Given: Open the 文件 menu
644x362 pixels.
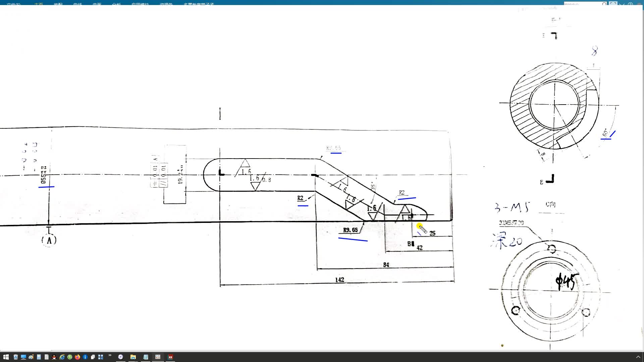Looking at the screenshot, I should pos(13,4).
